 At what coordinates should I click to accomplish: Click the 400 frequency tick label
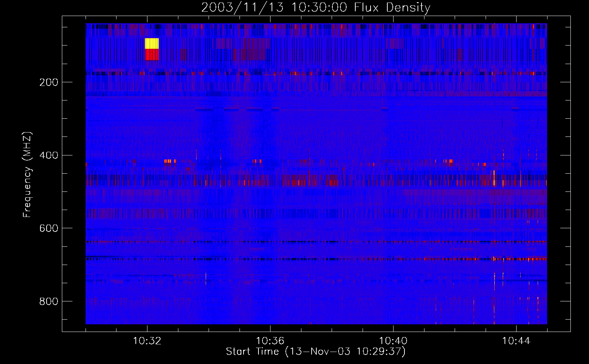pyautogui.click(x=49, y=155)
